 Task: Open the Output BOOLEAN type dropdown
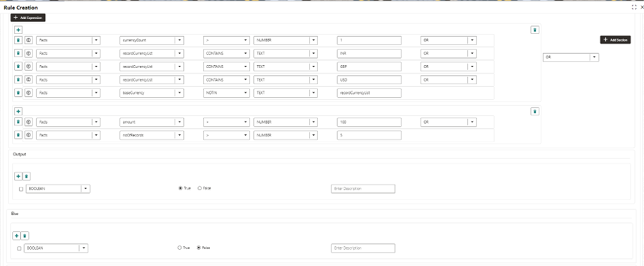click(x=86, y=189)
